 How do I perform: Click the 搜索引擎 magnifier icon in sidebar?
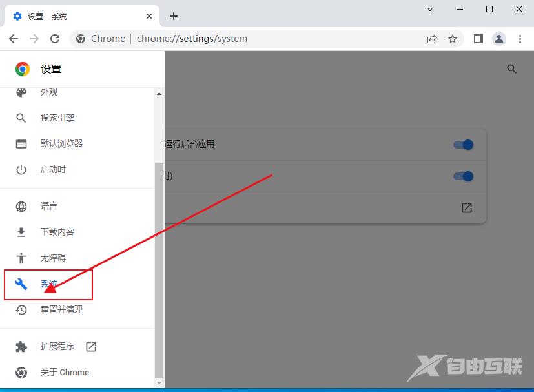20,118
